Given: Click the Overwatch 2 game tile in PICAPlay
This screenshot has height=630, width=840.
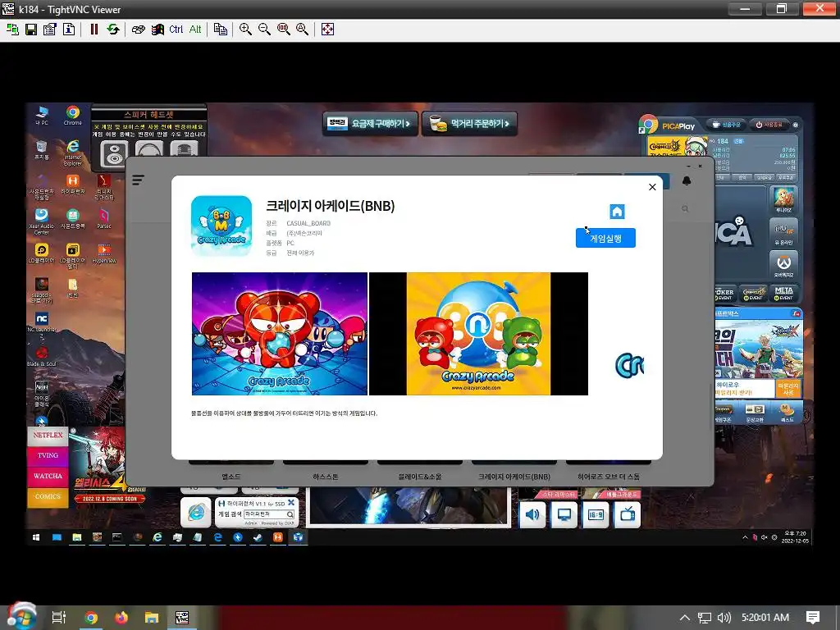Looking at the screenshot, I should [x=783, y=264].
